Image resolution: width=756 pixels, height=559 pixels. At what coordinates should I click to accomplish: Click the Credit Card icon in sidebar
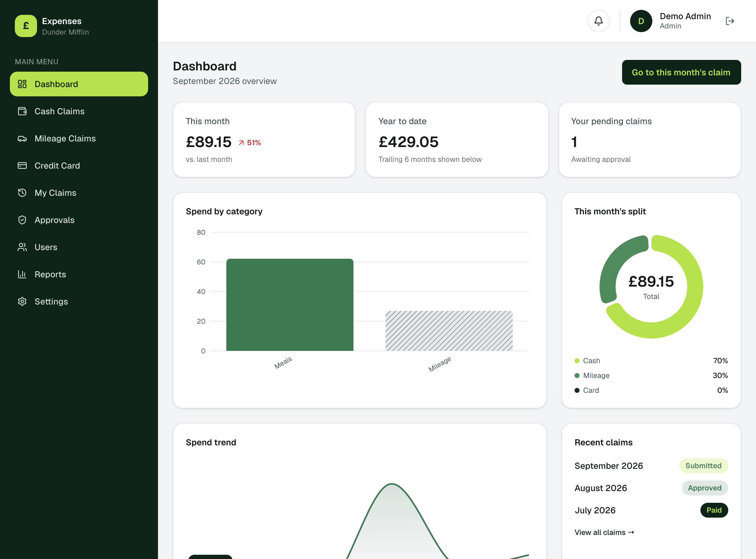(x=22, y=166)
